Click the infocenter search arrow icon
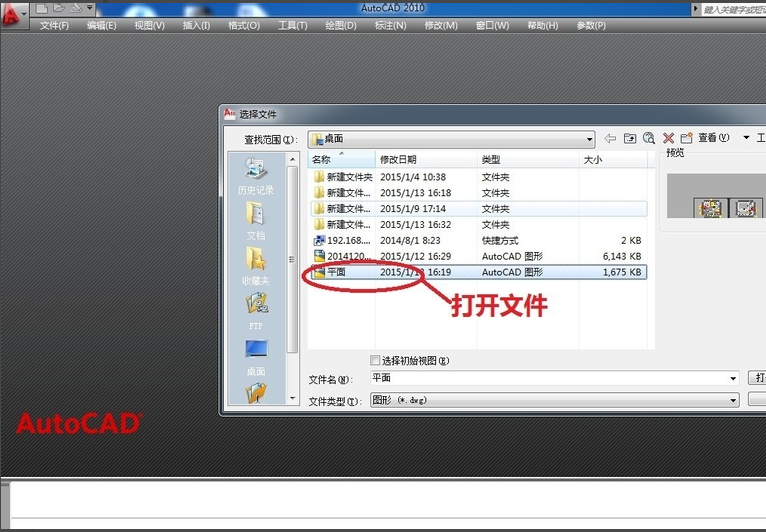Image resolution: width=766 pixels, height=532 pixels. (x=695, y=9)
